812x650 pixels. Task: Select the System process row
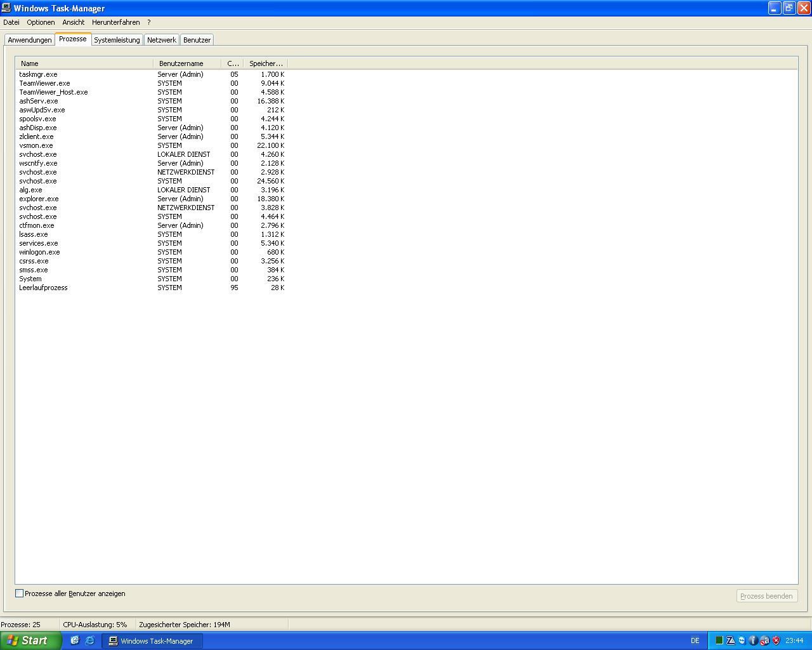tap(152, 279)
